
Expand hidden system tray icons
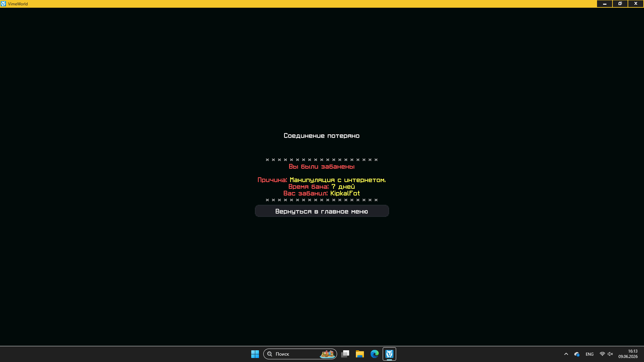[566, 354]
